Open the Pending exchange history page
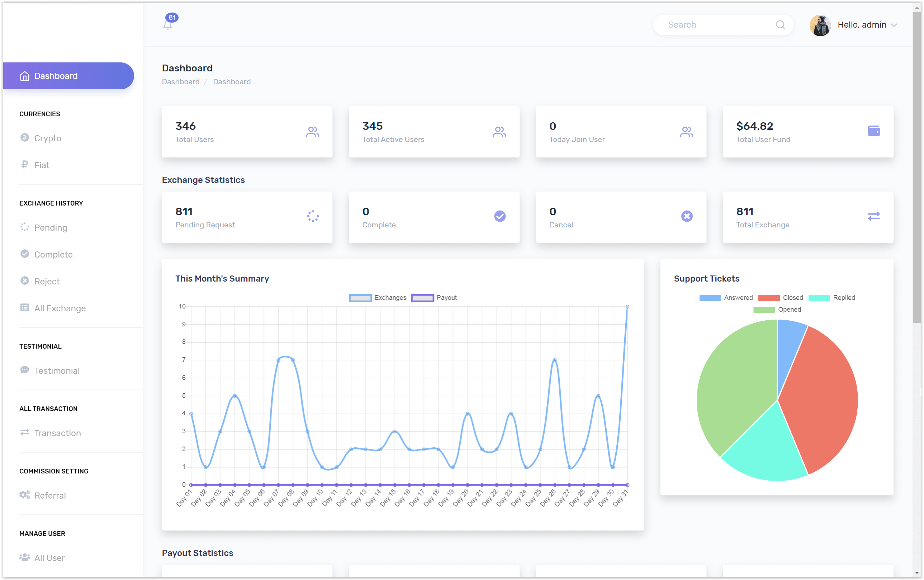The height and width of the screenshot is (580, 924). click(51, 227)
